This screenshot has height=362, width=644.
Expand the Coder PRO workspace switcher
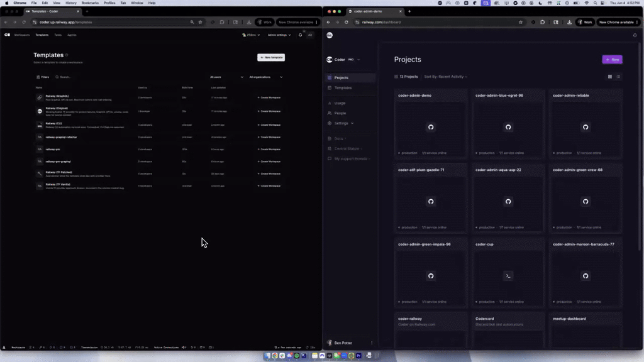coord(344,60)
